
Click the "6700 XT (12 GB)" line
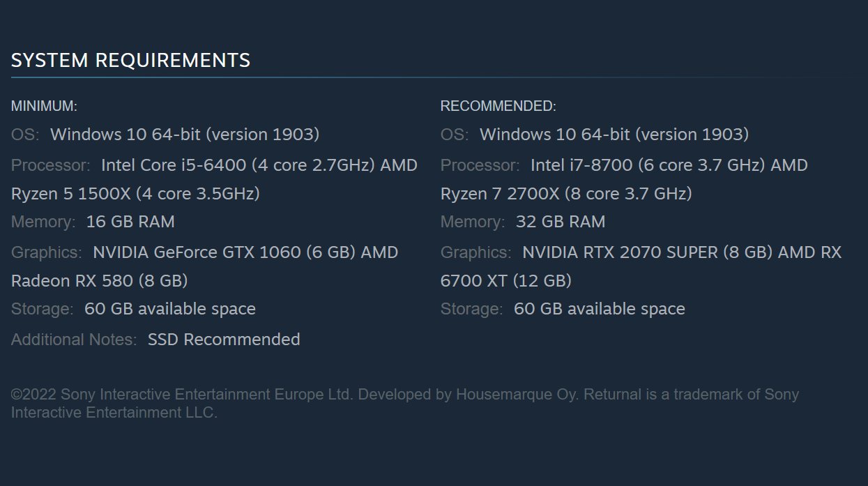(506, 280)
